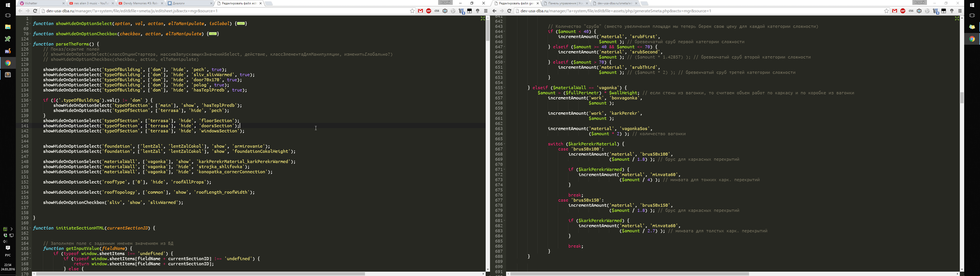
Task: Open File Explorer on the left taskbar
Action: point(8,27)
